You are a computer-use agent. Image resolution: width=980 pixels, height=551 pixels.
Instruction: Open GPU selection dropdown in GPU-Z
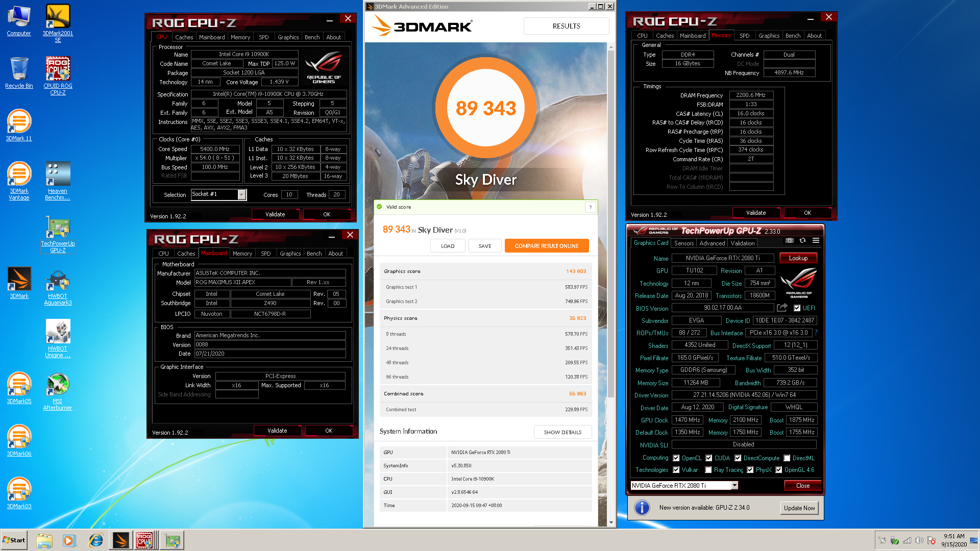(734, 486)
